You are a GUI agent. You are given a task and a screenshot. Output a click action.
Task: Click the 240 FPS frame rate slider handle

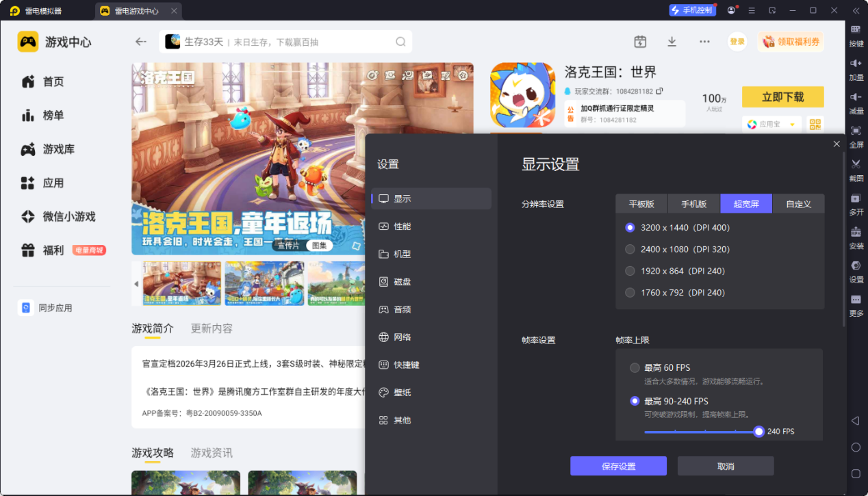(758, 432)
